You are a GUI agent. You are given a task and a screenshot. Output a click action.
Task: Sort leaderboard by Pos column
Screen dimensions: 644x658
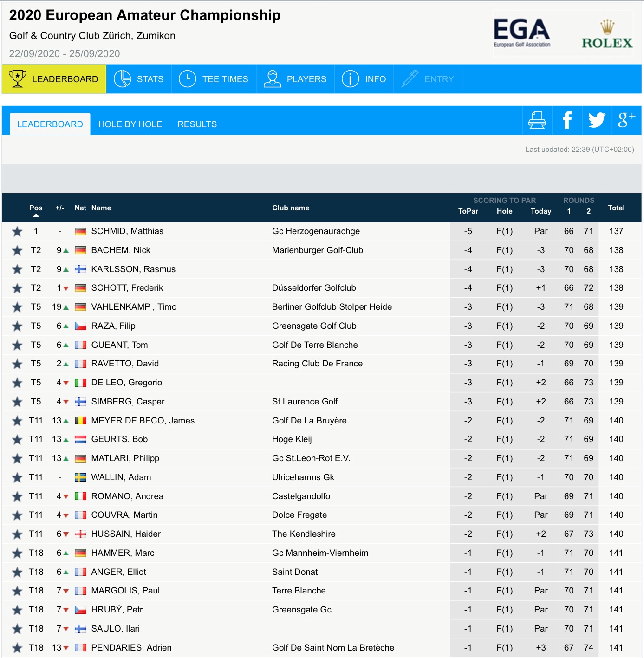click(36, 208)
